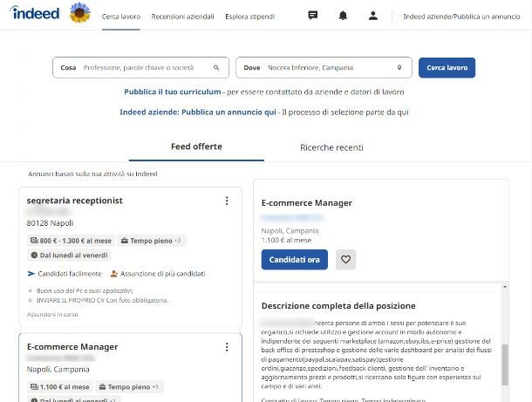Open the user profile icon

point(373,16)
